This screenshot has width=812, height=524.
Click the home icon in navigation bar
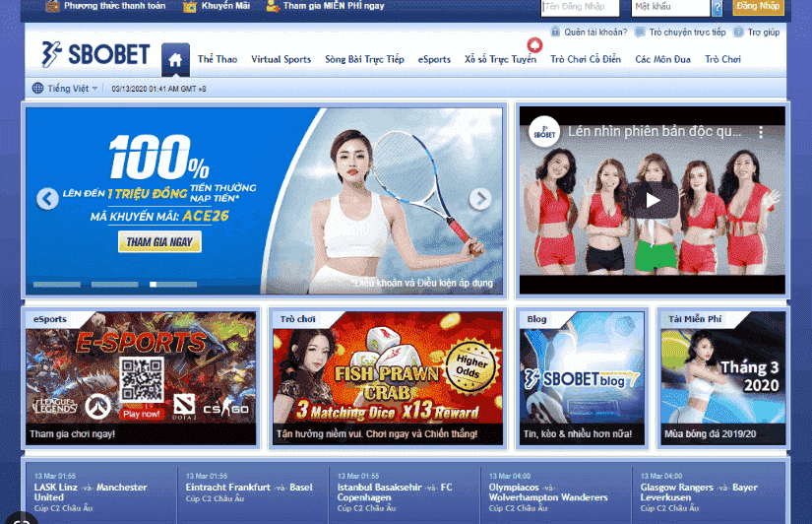175,60
